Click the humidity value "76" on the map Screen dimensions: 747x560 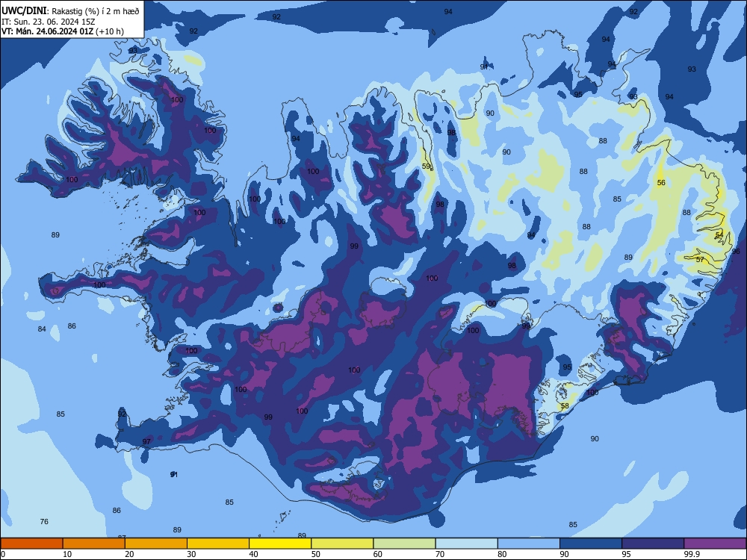pyautogui.click(x=44, y=522)
